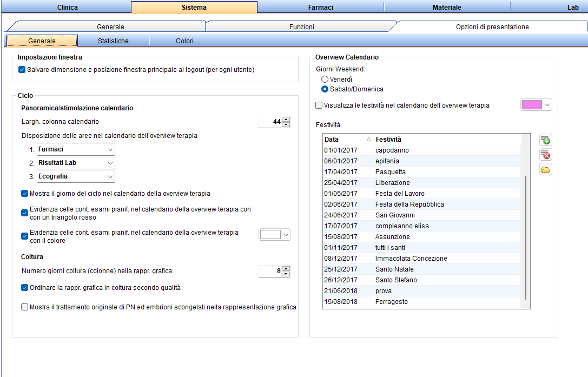The width and height of the screenshot is (588, 377).
Task: Select the epifania holiday row
Action: pos(422,161)
